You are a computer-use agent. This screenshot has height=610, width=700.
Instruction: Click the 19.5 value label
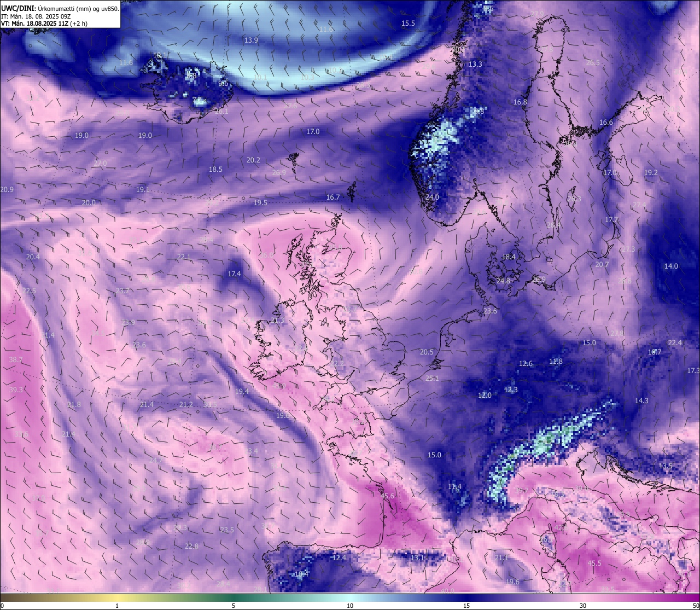pos(260,203)
